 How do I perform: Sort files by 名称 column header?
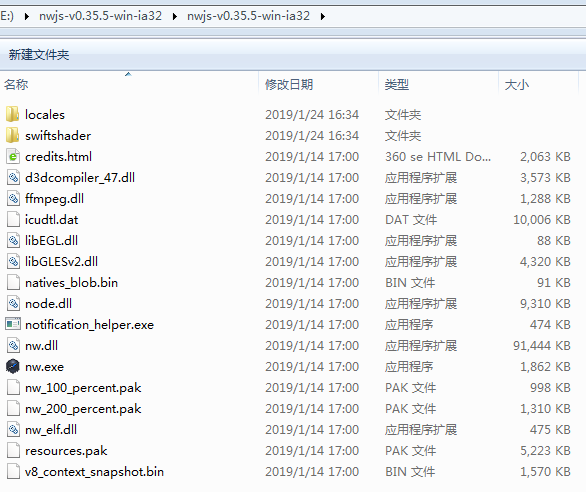[x=16, y=84]
